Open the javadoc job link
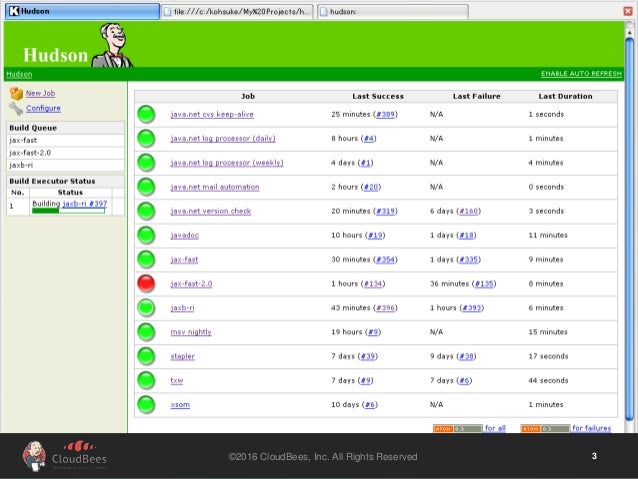Image resolution: width=638 pixels, height=479 pixels. coord(184,235)
